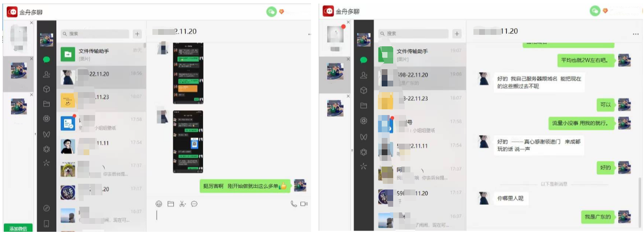Click the plus button beside right window search
Screen dimensions: 644x232
457,34
